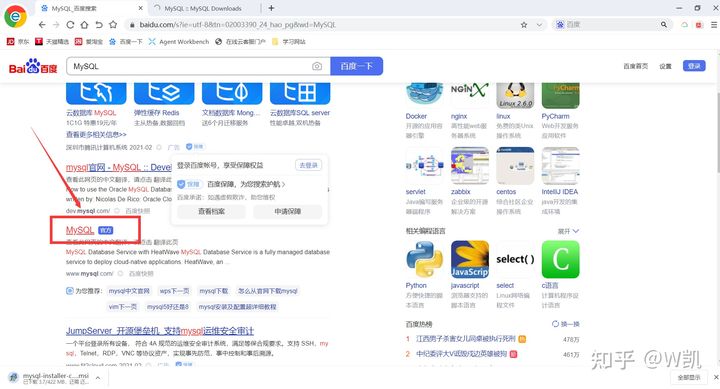Viewport: 720px width, 389px height.
Task: Click the select() icon
Action: tap(515, 259)
